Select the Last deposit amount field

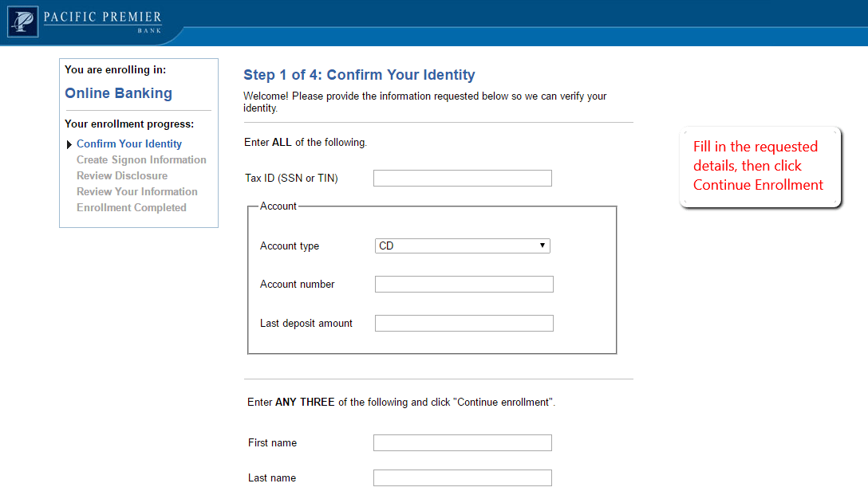(464, 323)
